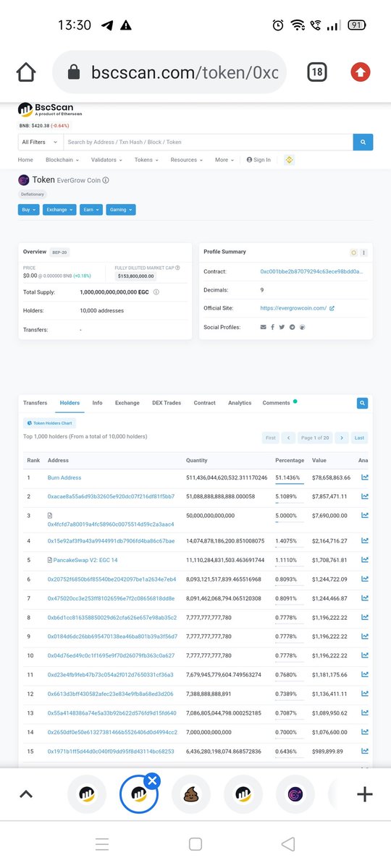Click the blue search magnifier button
Viewport: 391px width, 868px height.
(363, 142)
